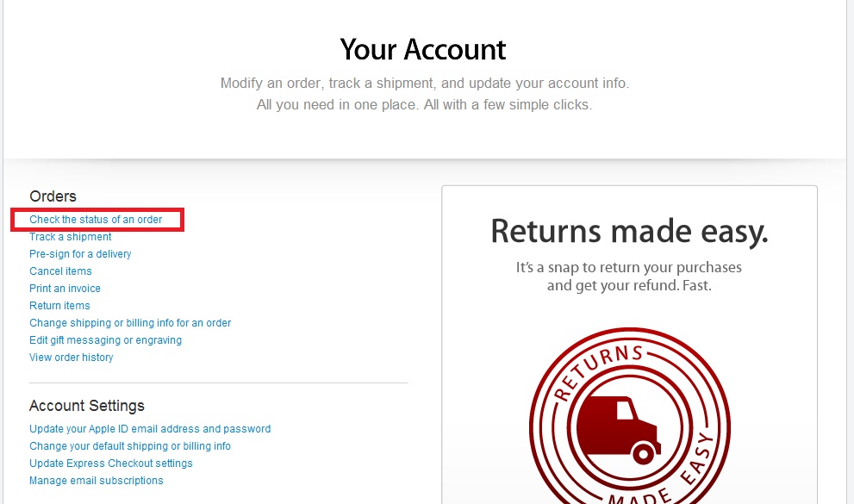The image size is (854, 504).
Task: Click the Returns Made Easy truck stamp icon
Action: [630, 416]
